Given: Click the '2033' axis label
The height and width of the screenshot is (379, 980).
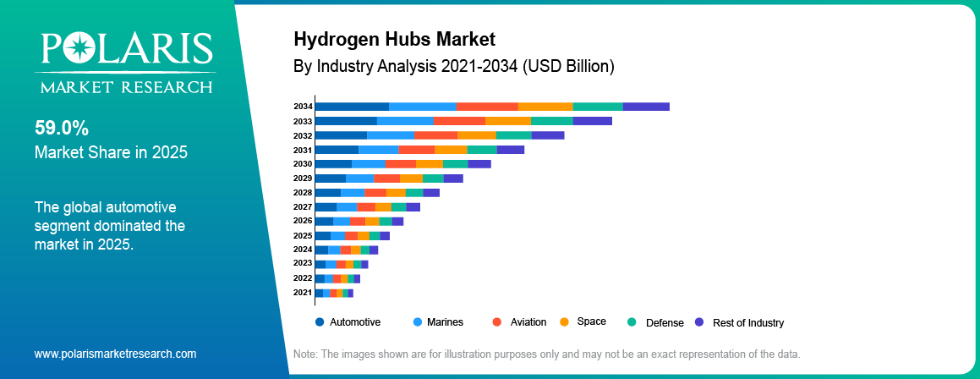Looking at the screenshot, I should coord(303,121).
